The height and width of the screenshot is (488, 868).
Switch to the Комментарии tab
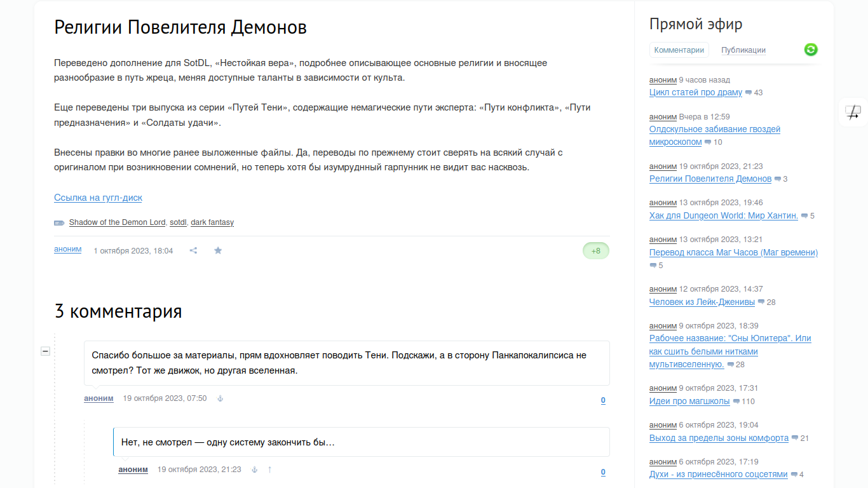point(679,50)
